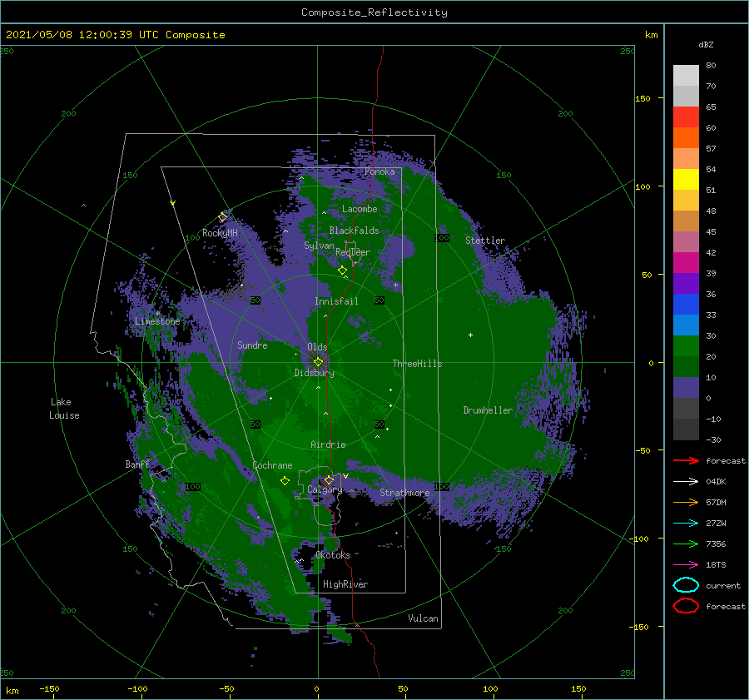The image size is (749, 700).
Task: Click the 65 dBZ red swatch
Action: tap(686, 117)
